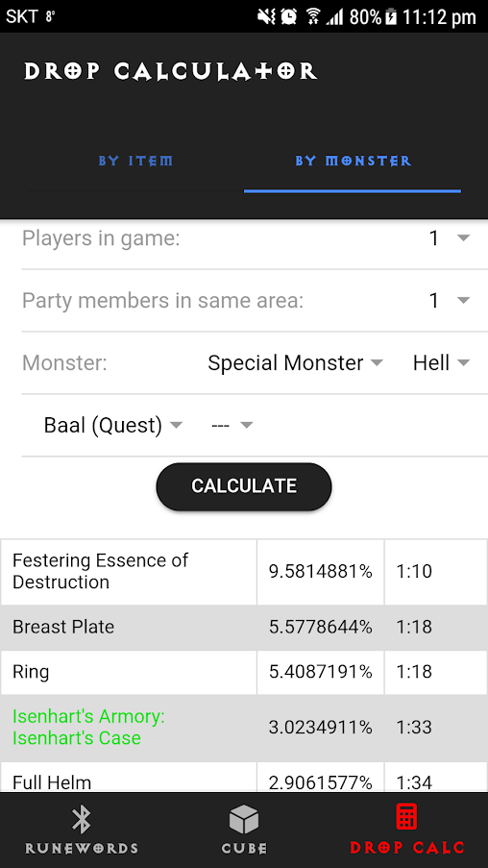Select the Festering Essence of Destruction row
The image size is (488, 868).
[244, 572]
